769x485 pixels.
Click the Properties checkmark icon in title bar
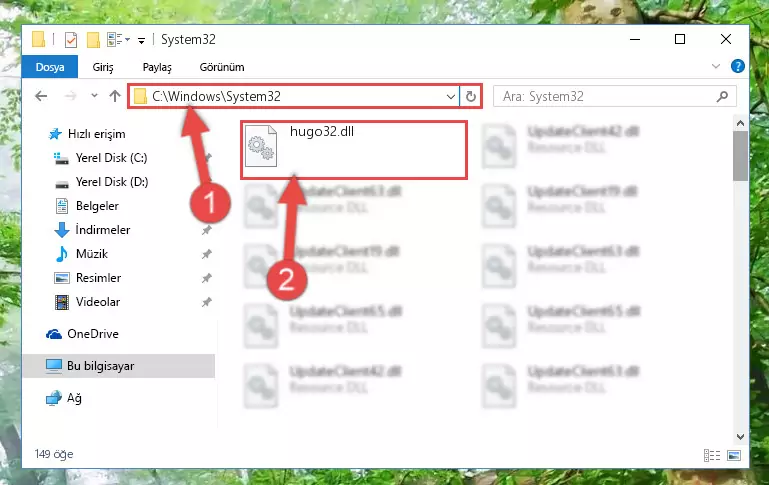tap(71, 40)
